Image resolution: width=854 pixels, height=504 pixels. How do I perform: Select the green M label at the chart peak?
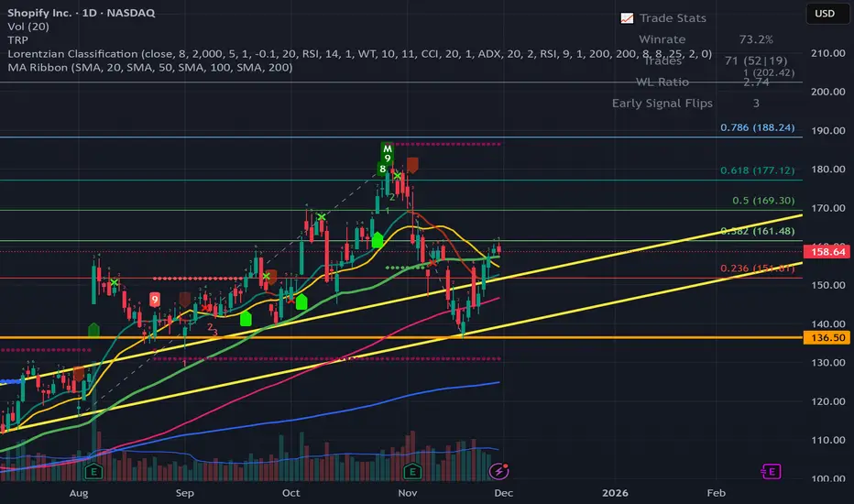click(388, 148)
